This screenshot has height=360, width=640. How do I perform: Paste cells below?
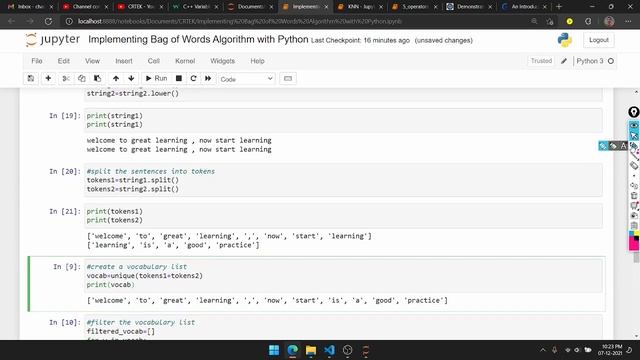[x=97, y=78]
